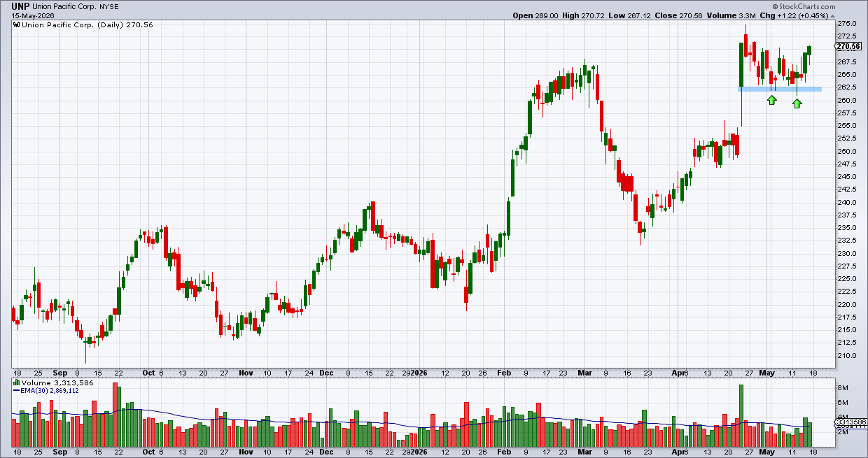Viewport: 868px width, 458px height.
Task: Click Dec on the price panel date axis
Action: click(327, 373)
